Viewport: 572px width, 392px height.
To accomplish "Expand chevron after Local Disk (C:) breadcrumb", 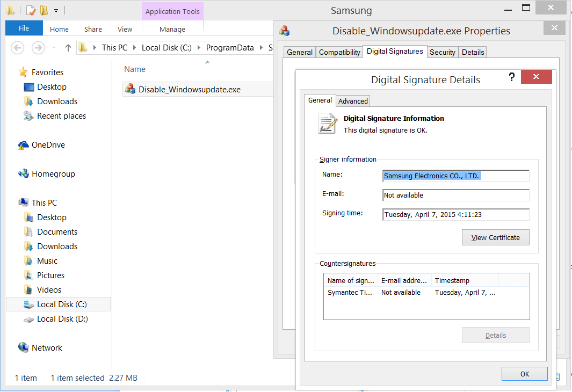I will (199, 48).
